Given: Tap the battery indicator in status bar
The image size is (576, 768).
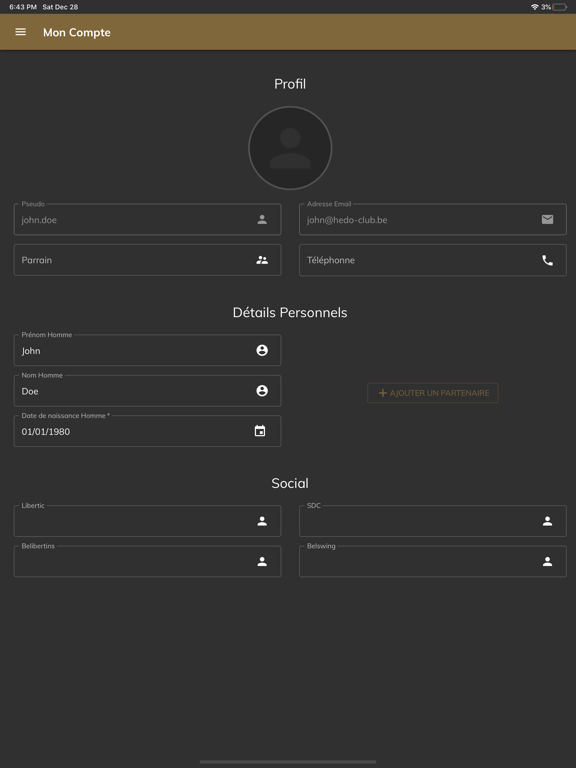Looking at the screenshot, I should [559, 7].
